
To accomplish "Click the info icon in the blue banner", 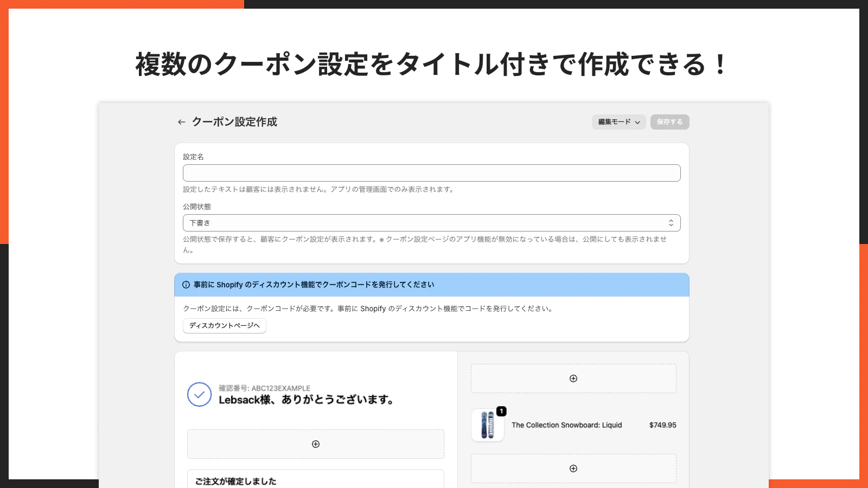I will pos(186,285).
